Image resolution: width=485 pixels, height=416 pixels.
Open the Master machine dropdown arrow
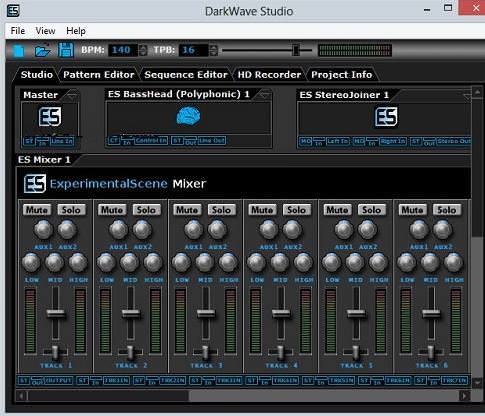click(x=72, y=96)
